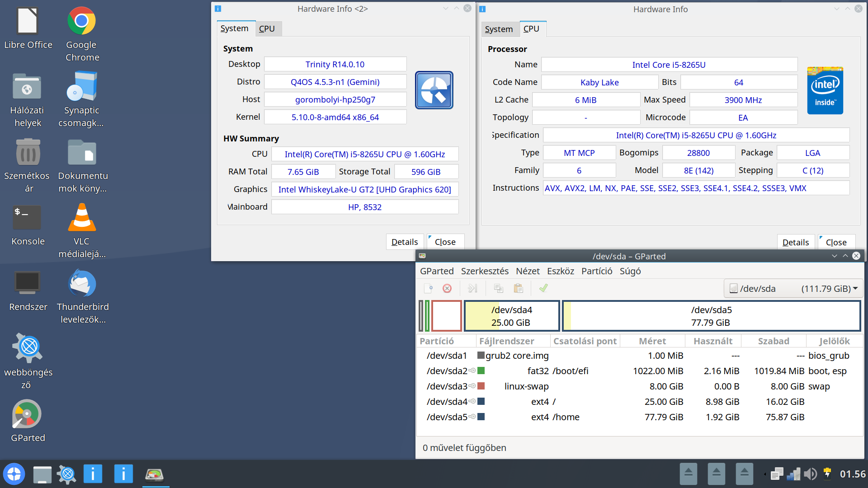Switch to first Hardware Info taskbar entry
The width and height of the screenshot is (868, 488).
coord(93,474)
